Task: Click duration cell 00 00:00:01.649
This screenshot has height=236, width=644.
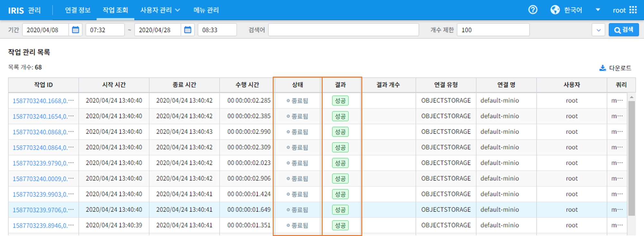Action: point(249,210)
